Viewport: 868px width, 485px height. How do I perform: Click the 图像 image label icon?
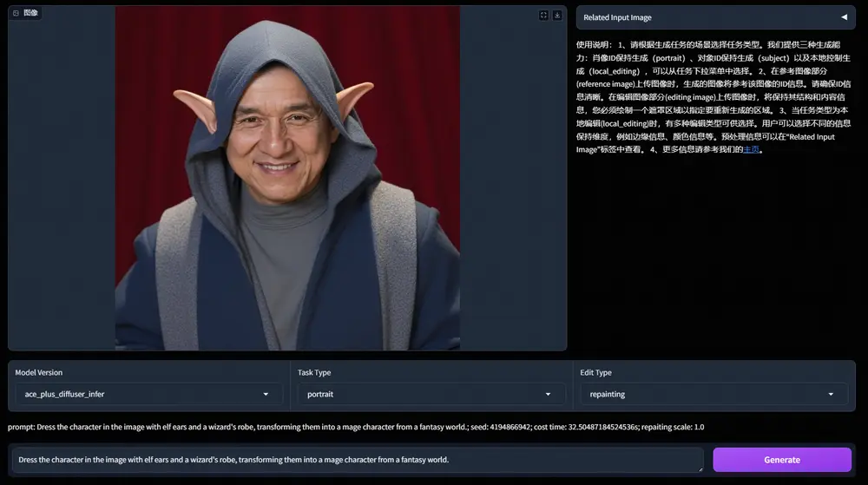(16, 13)
